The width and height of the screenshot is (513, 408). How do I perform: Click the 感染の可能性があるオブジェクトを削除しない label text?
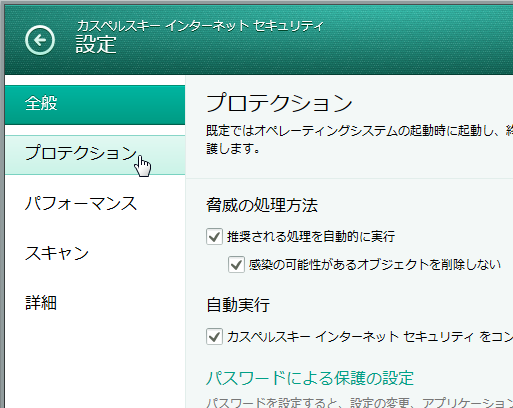pos(375,265)
